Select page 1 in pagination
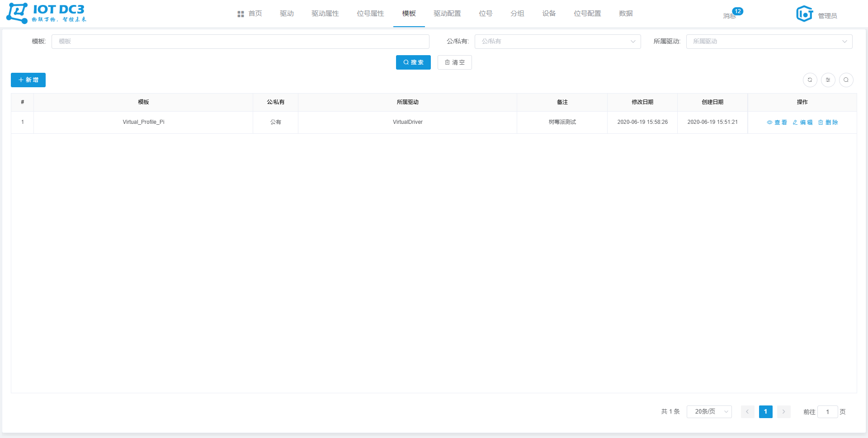This screenshot has width=868, height=438. point(765,412)
